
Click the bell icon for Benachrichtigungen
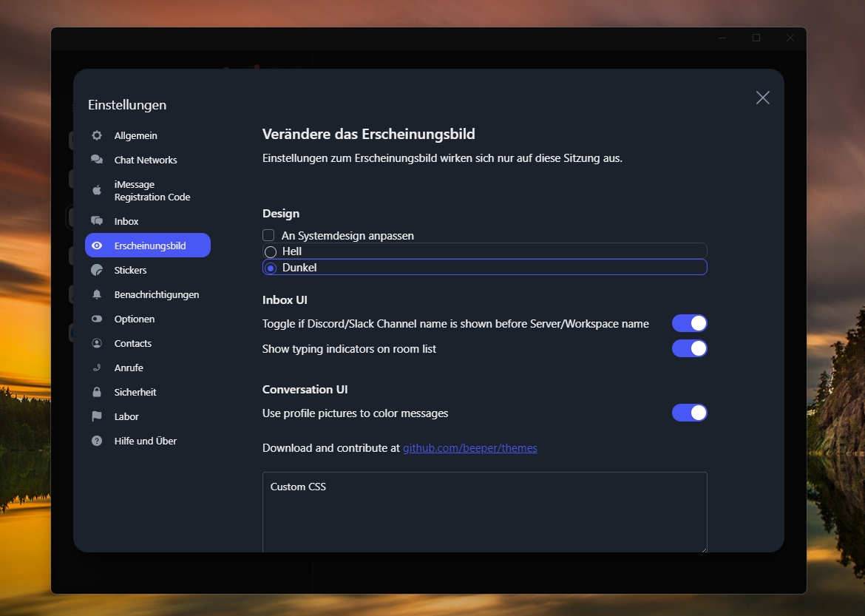(97, 294)
